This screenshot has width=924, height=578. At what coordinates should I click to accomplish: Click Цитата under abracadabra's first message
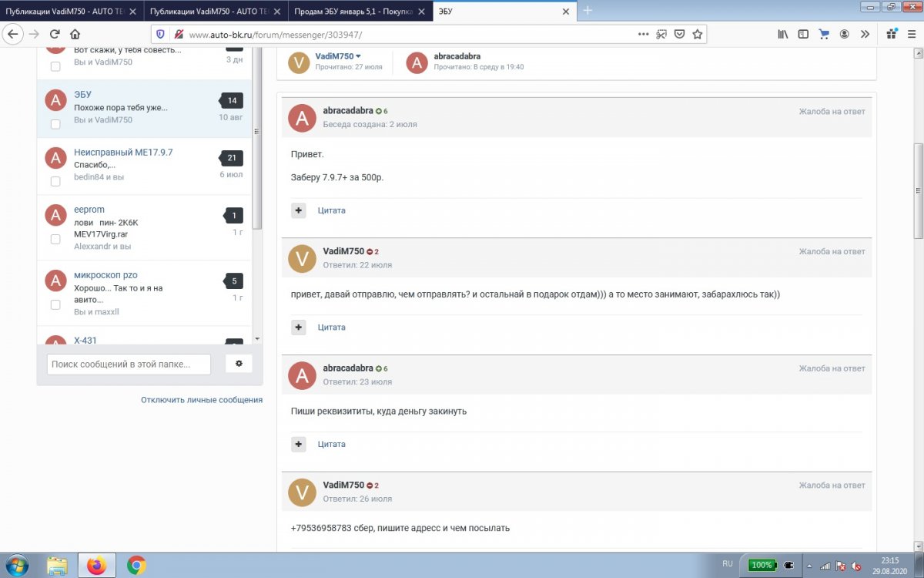(332, 210)
